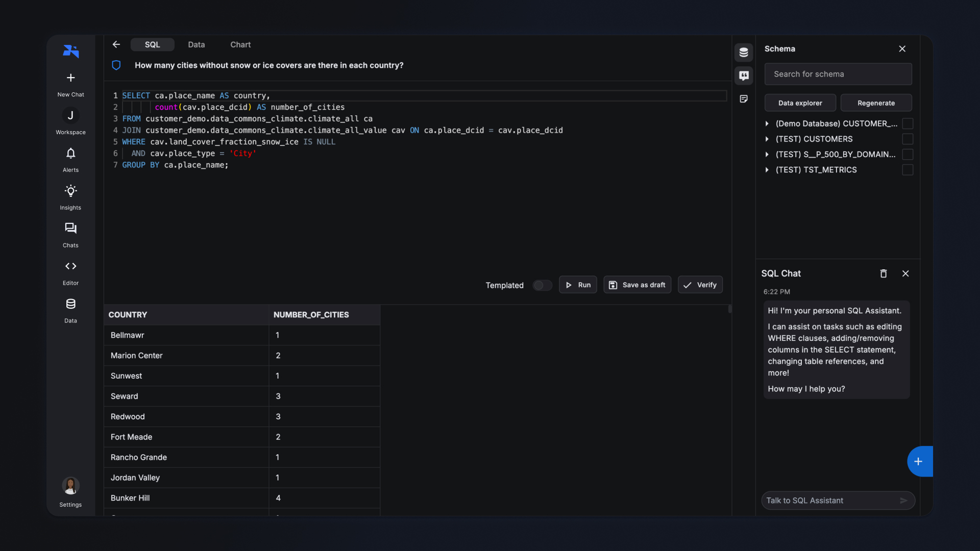This screenshot has height=551, width=980.
Task: Click the blue plus floating button
Action: click(x=919, y=462)
